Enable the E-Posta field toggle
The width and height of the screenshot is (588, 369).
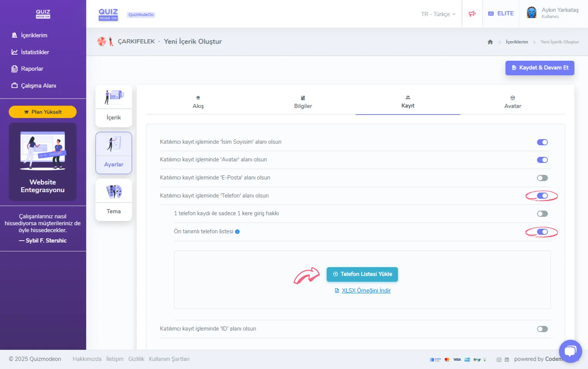[542, 178]
